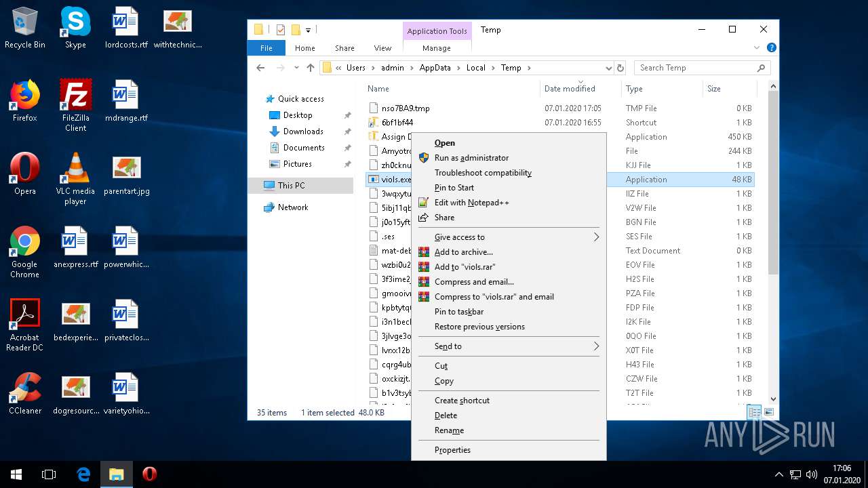Launch Skype from desktop
The image size is (868, 488).
tap(75, 28)
